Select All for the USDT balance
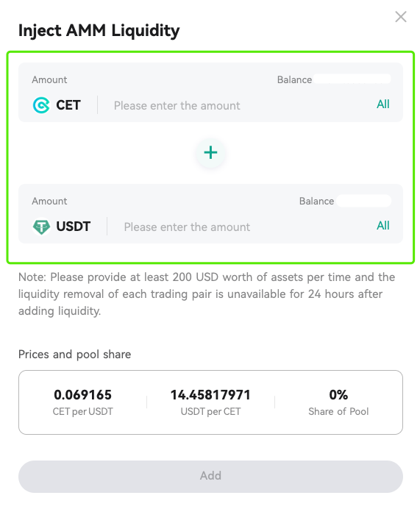The image size is (420, 512). coord(382,225)
